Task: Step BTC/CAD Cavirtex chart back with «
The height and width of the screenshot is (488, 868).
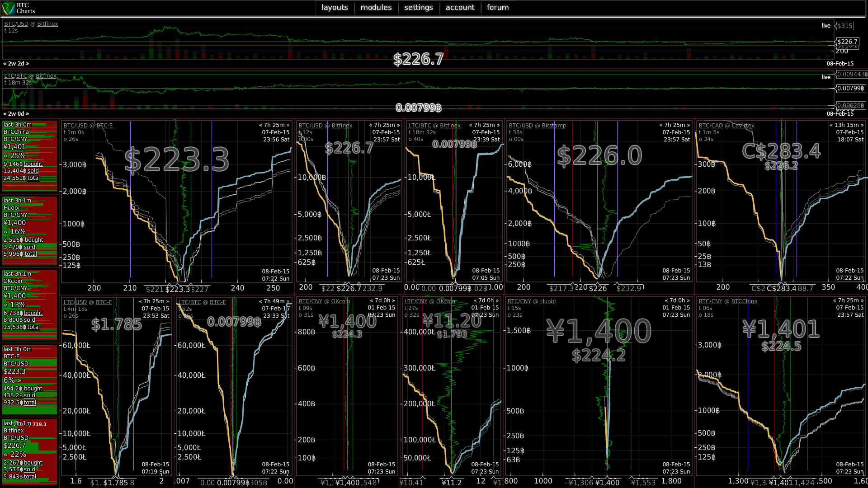Action: (x=831, y=125)
